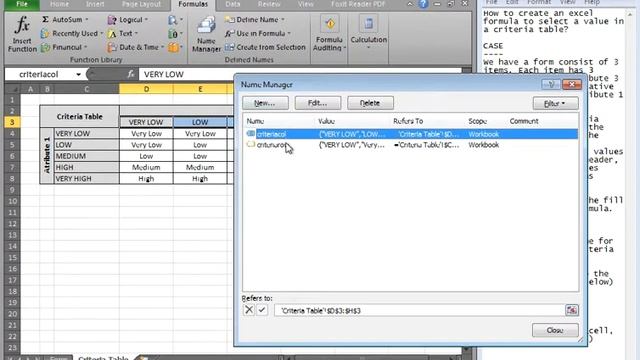
Task: Open the Filter dropdown in Name Manager
Action: click(555, 104)
